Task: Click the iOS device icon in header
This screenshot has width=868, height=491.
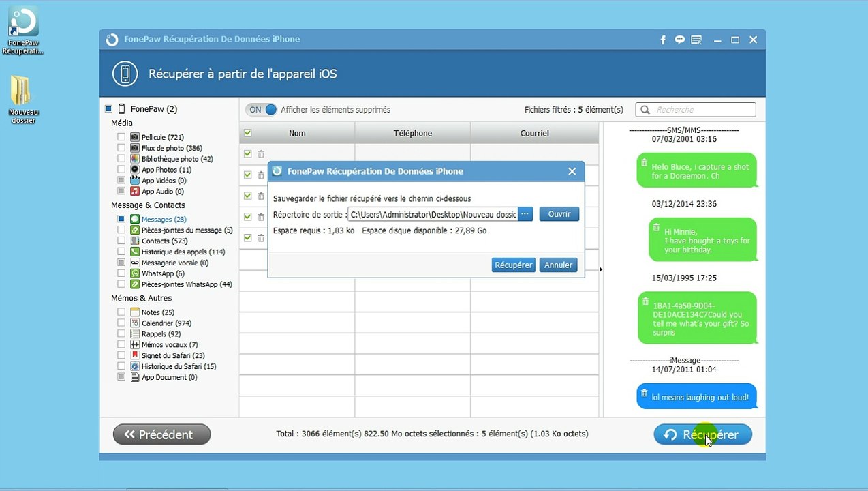Action: [x=125, y=74]
